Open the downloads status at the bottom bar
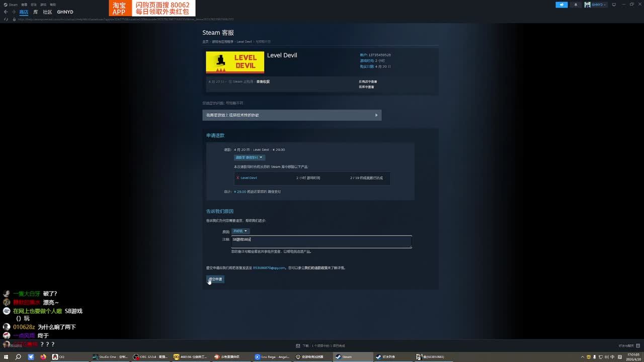The height and width of the screenshot is (362, 644). (x=320, y=346)
